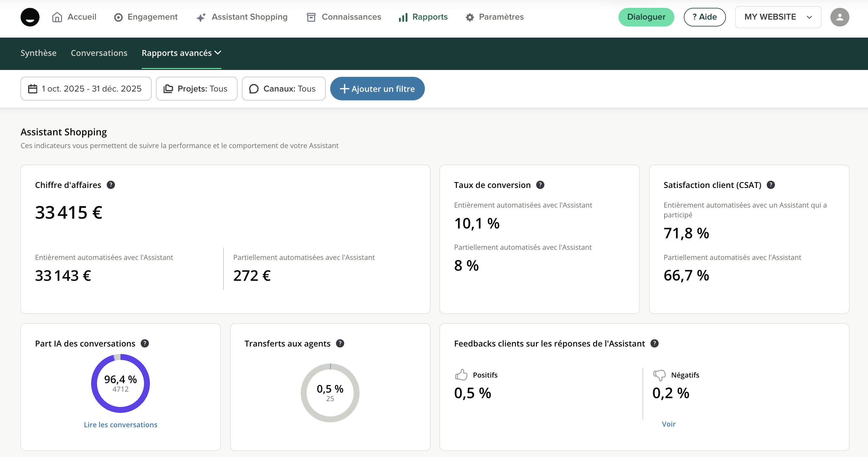Show info for Satisfaction client (CSAT)
Image resolution: width=868 pixels, height=457 pixels.
click(x=771, y=185)
